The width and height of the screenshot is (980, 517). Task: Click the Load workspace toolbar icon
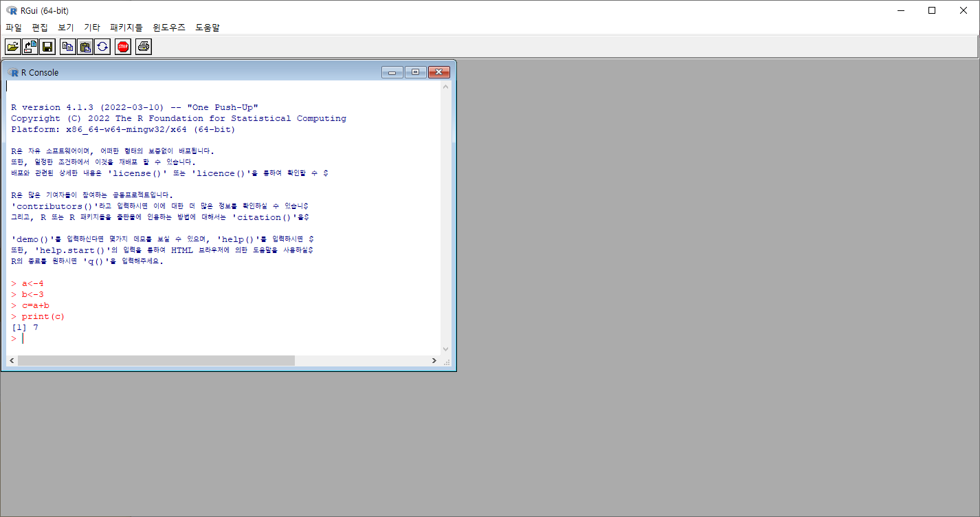(x=30, y=47)
